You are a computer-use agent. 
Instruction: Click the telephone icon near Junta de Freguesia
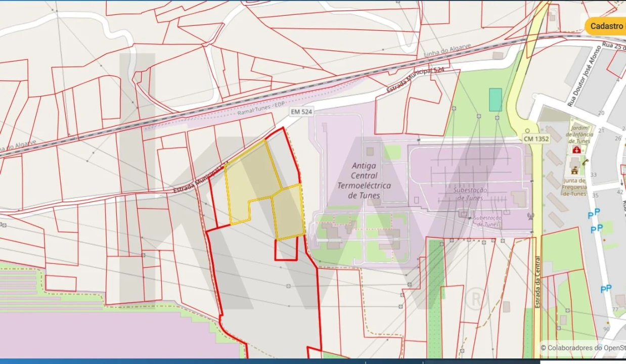point(585,162)
